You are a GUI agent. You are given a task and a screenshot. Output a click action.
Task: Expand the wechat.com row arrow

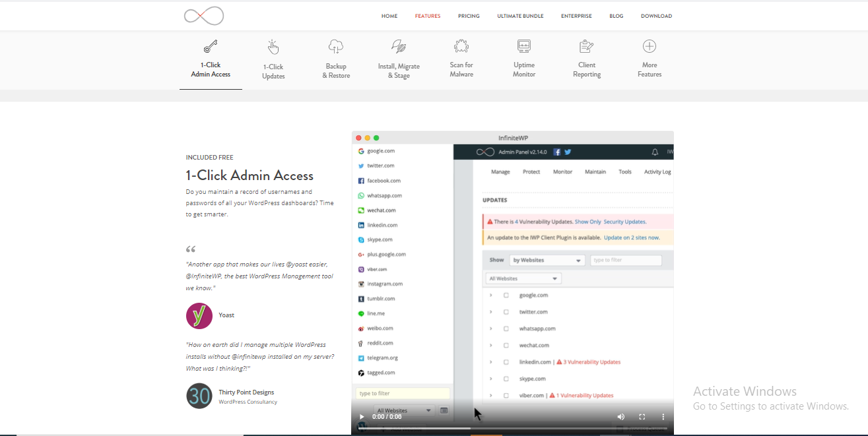(x=490, y=345)
